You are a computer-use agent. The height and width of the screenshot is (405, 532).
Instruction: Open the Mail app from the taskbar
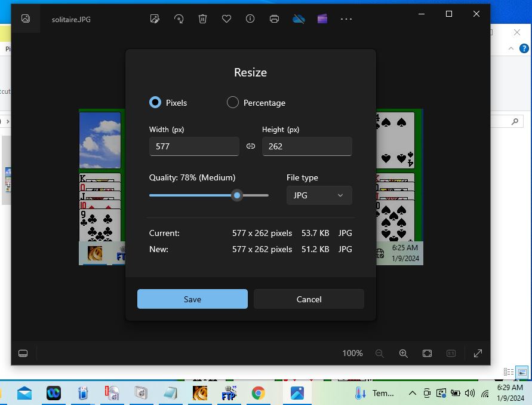click(x=24, y=393)
